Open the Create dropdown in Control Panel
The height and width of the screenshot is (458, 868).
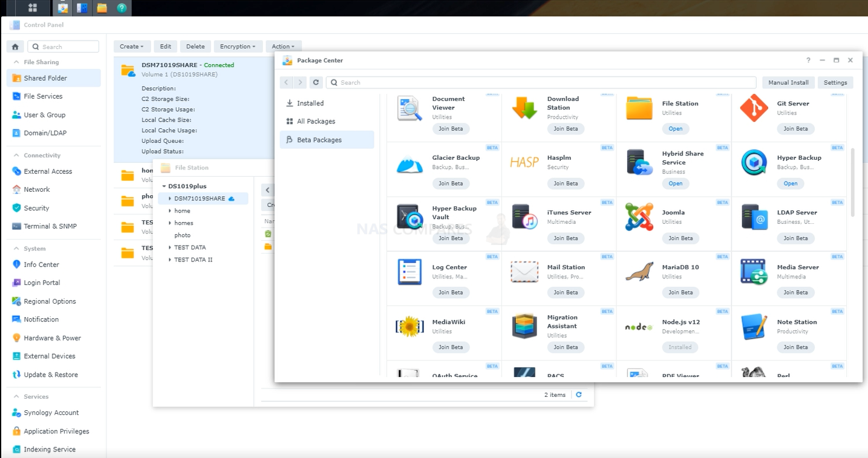click(x=131, y=47)
